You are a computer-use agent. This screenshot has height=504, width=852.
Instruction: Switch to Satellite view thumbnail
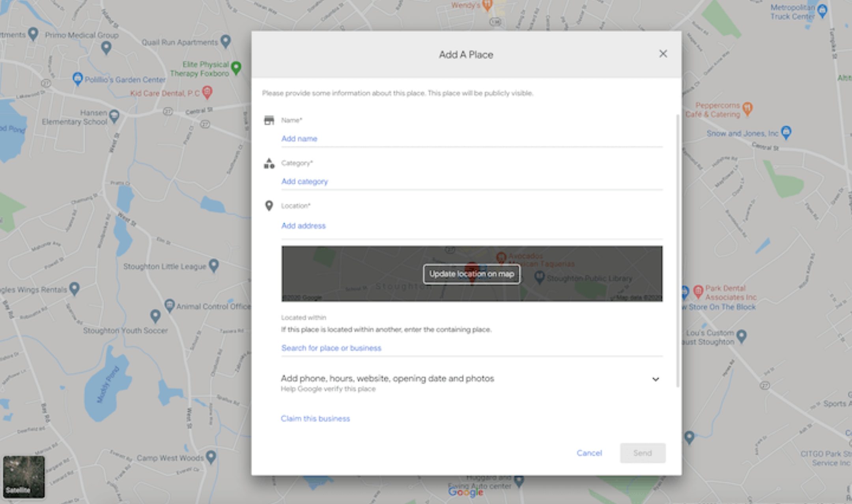(24, 476)
